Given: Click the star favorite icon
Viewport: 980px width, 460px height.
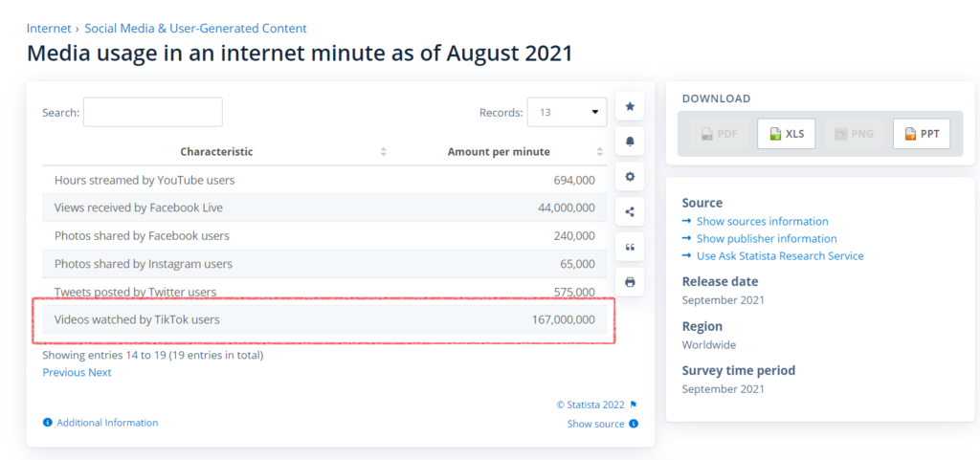Looking at the screenshot, I should 630,106.
